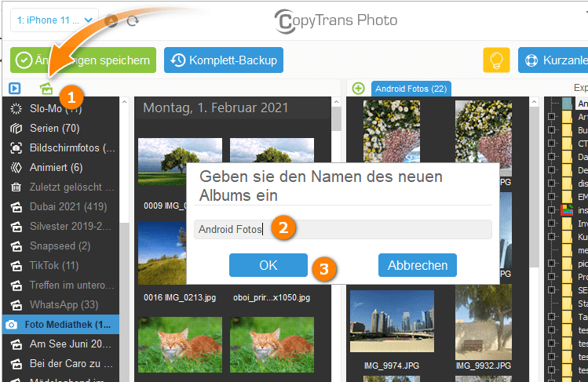
Task: Select the top-left tree landscape thumbnail
Action: (180, 162)
